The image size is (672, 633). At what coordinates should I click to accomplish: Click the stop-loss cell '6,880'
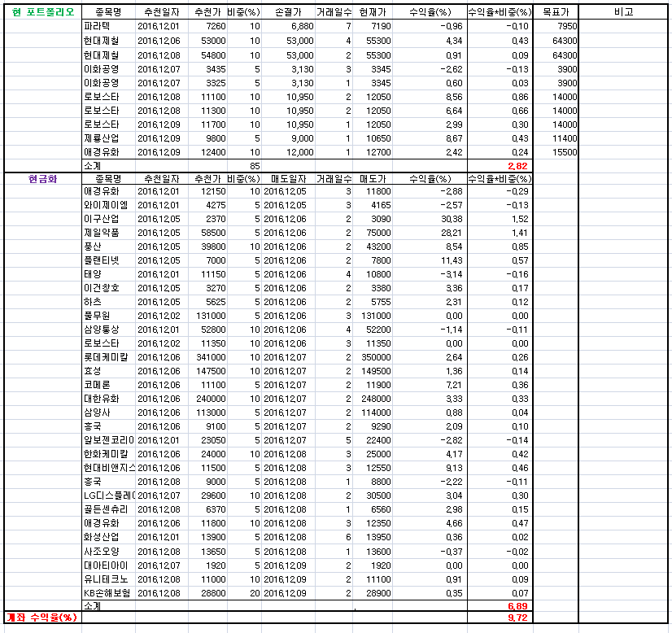303,26
